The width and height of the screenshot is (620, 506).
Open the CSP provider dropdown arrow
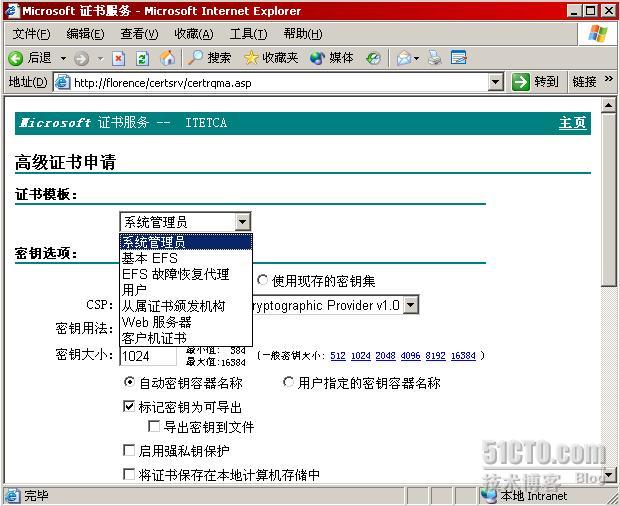410,305
